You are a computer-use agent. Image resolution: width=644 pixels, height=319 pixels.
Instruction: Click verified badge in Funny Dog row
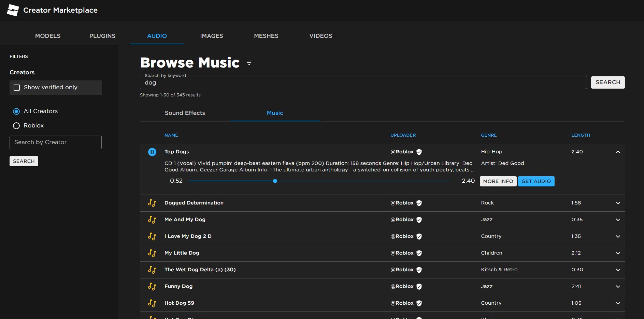pyautogui.click(x=419, y=287)
